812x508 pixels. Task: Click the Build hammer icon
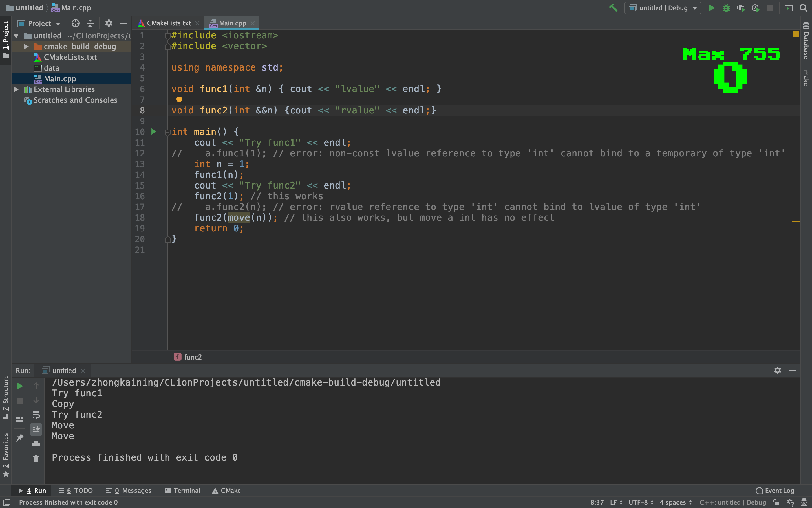[x=613, y=8]
